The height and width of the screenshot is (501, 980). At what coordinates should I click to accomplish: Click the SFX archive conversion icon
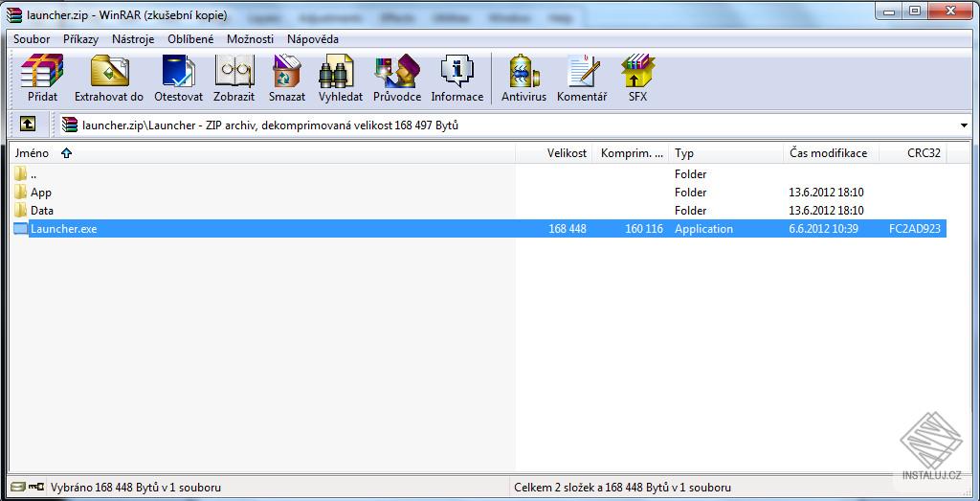click(637, 70)
